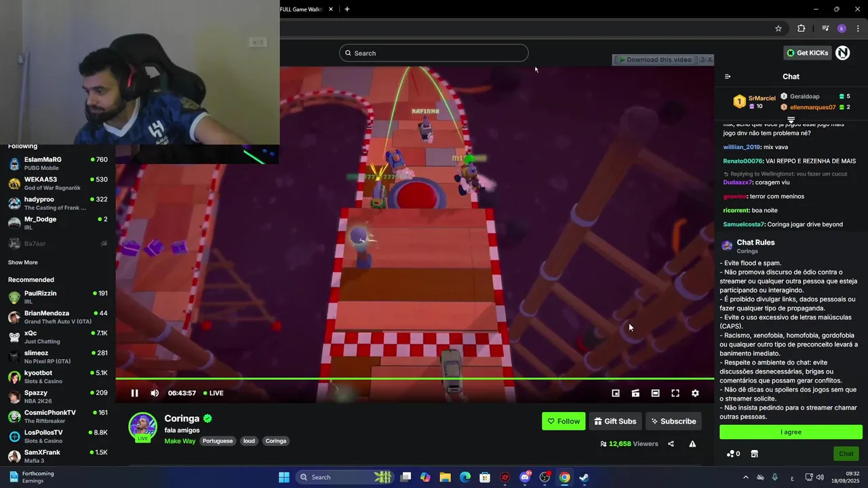Open EslamMaRG channel from Following

(x=58, y=163)
